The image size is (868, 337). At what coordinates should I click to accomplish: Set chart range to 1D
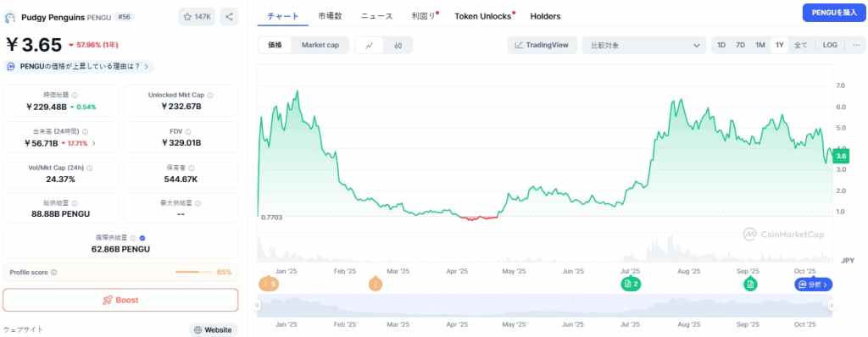(x=721, y=46)
